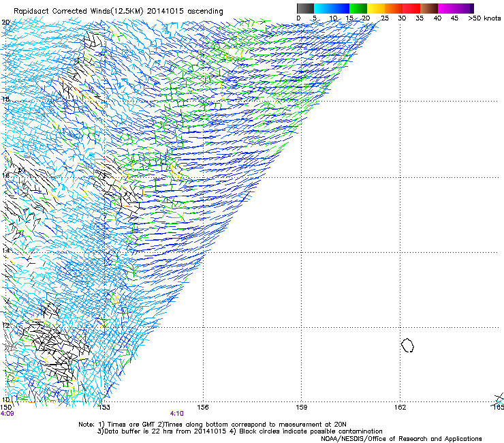
Task: Click the brown 35-40 knots legend segment
Action: tap(429, 8)
